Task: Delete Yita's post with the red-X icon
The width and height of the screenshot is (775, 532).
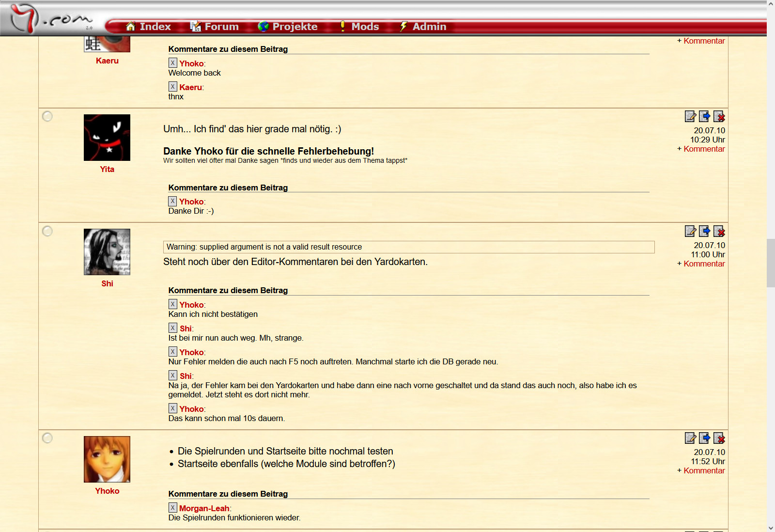Action: coord(719,116)
